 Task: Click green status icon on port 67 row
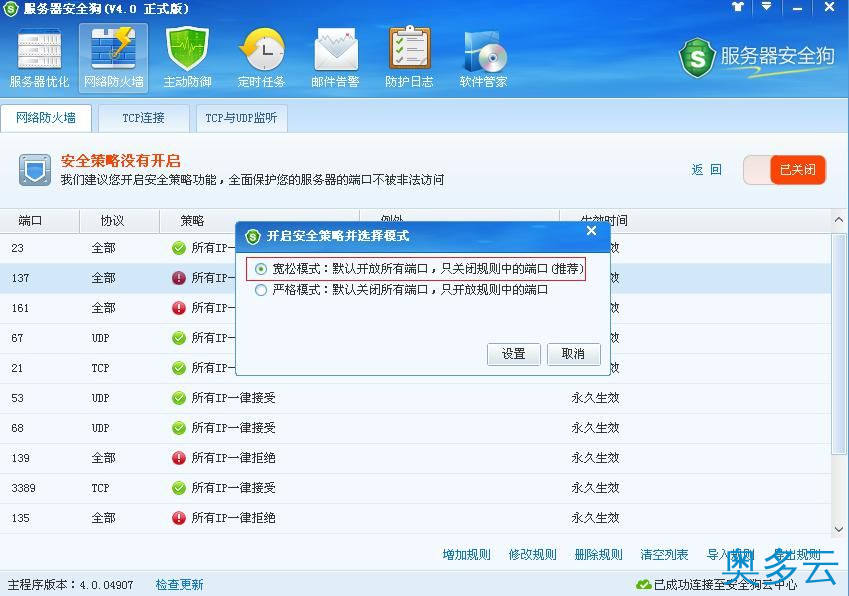click(179, 338)
